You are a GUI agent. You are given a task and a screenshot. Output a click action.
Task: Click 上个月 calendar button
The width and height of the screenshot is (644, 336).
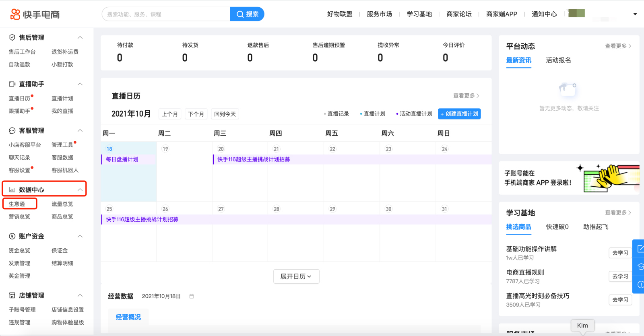[170, 114]
